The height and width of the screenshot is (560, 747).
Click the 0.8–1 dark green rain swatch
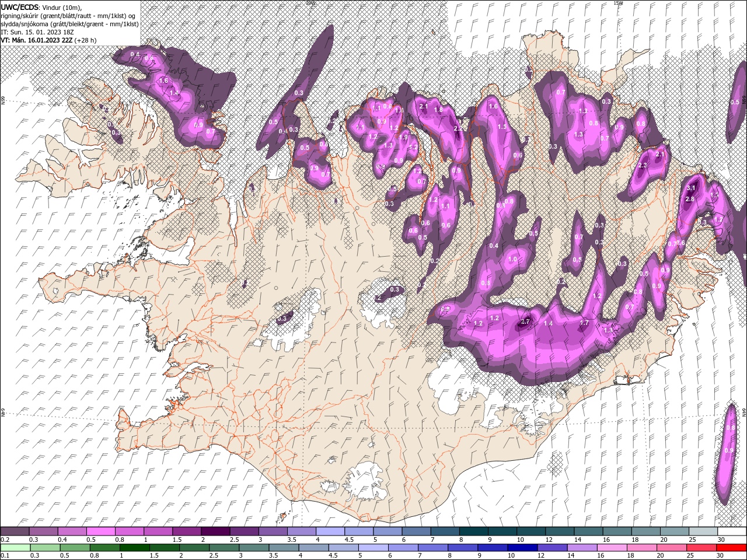coord(104,548)
